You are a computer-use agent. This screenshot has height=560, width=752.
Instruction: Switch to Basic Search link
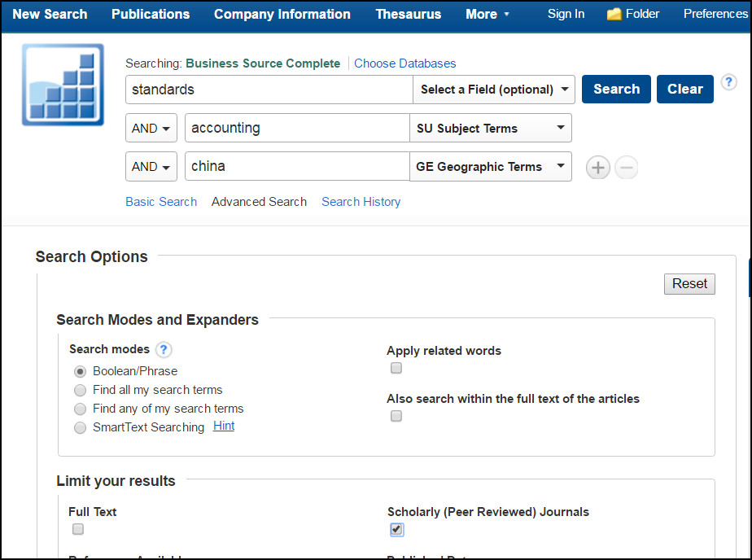tap(161, 202)
